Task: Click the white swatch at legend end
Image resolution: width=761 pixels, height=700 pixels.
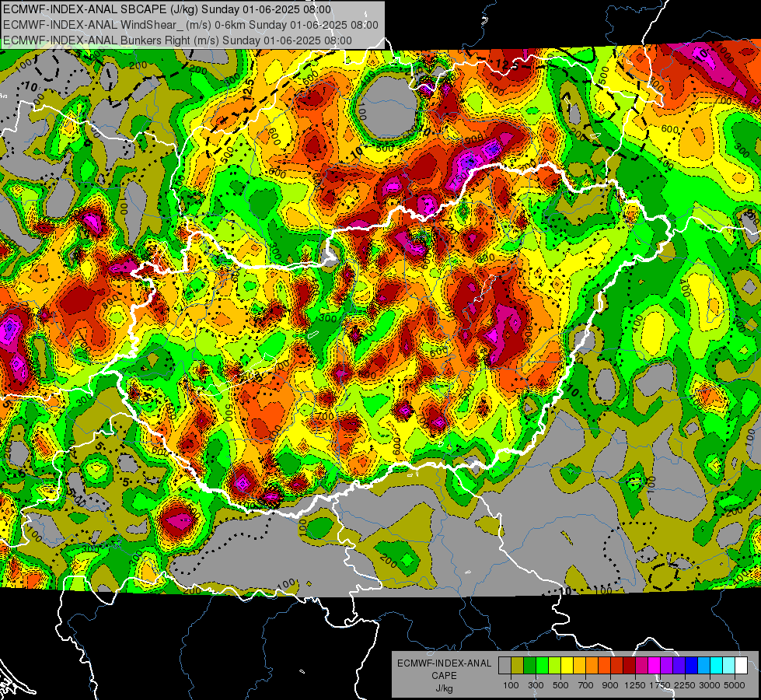Action: (x=741, y=665)
